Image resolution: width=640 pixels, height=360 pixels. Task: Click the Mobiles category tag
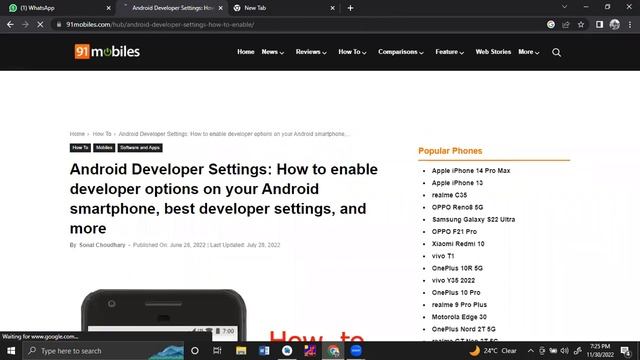(104, 148)
